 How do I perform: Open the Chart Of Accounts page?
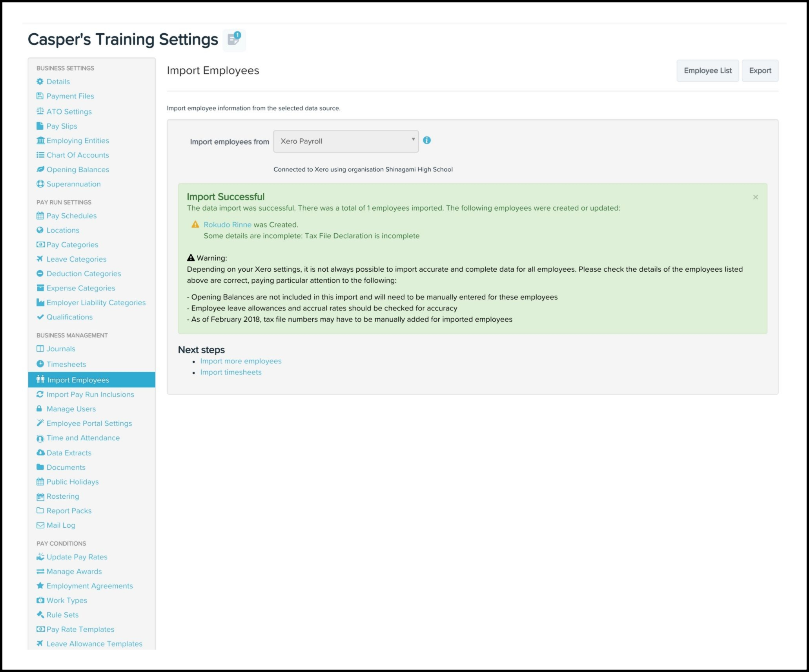(78, 155)
